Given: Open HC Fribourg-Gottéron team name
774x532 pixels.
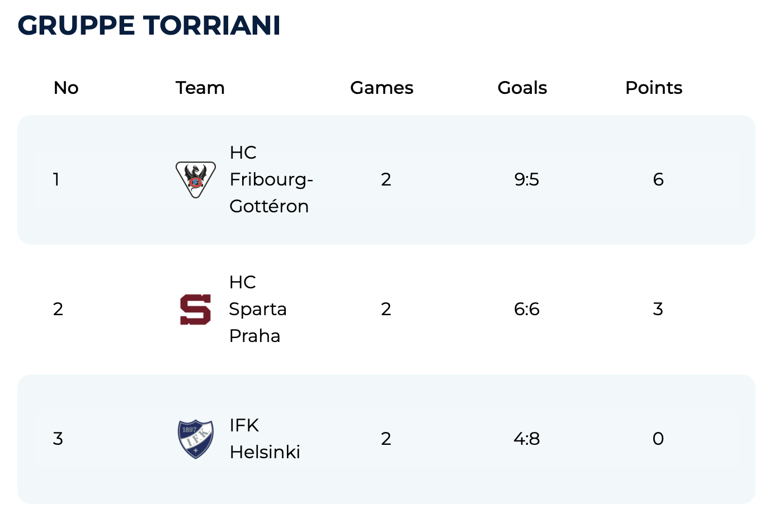Looking at the screenshot, I should pyautogui.click(x=271, y=179).
